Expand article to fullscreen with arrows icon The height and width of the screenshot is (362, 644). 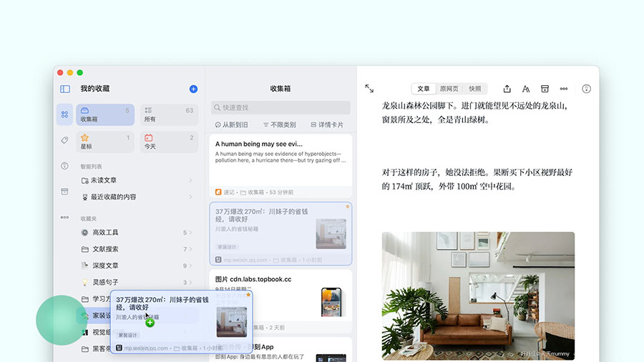369,89
